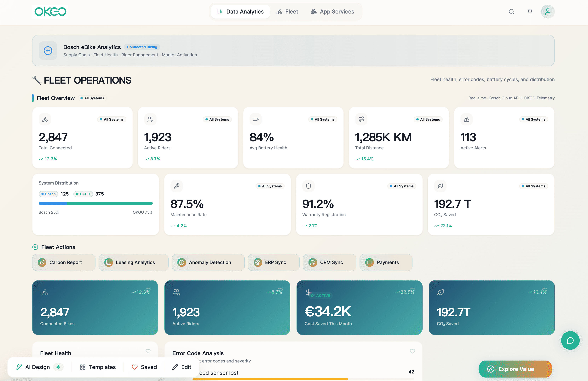Toggle favorite heart on Fleet Health card

click(148, 351)
